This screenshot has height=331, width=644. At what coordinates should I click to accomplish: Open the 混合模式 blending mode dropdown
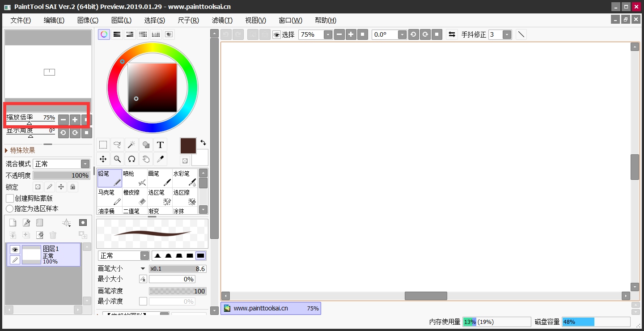point(85,164)
